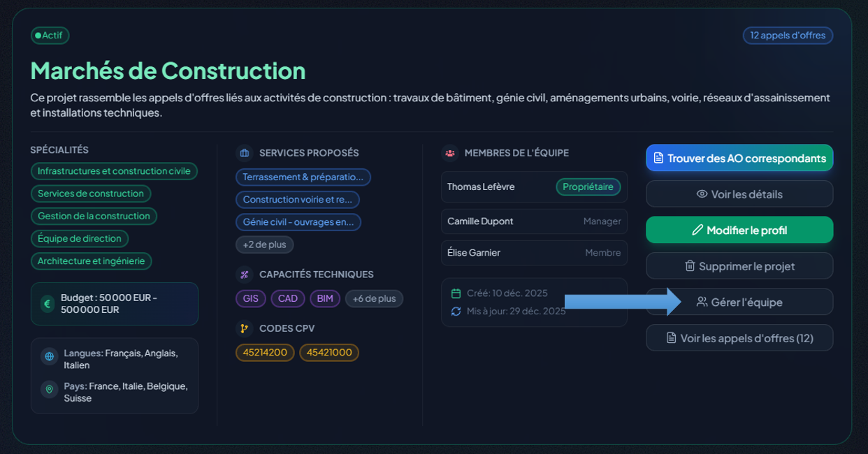View tenders via "Voir les appels d'offres (12)"
The image size is (868, 454).
pos(739,338)
